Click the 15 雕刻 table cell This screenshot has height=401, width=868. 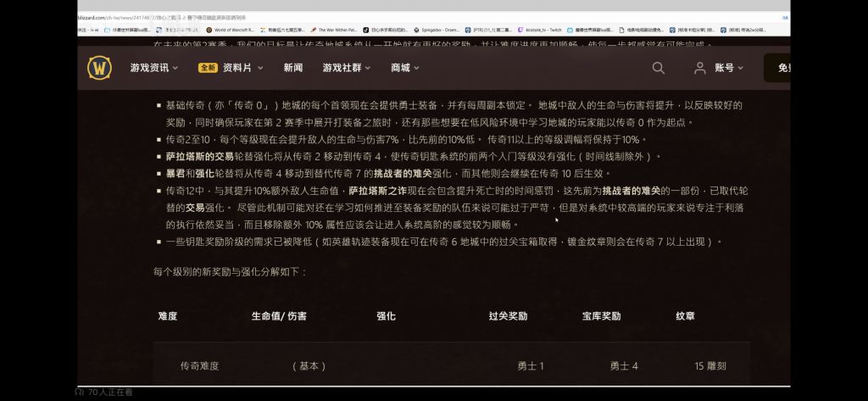710,366
